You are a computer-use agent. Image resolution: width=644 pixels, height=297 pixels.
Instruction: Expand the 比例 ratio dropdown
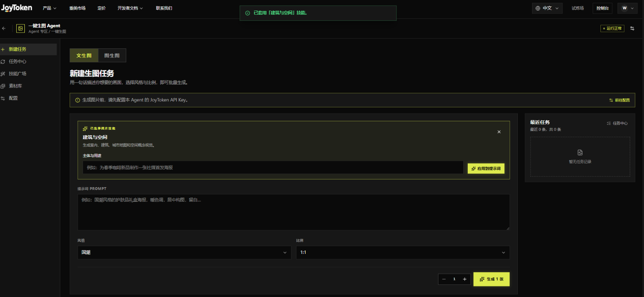pos(403,252)
